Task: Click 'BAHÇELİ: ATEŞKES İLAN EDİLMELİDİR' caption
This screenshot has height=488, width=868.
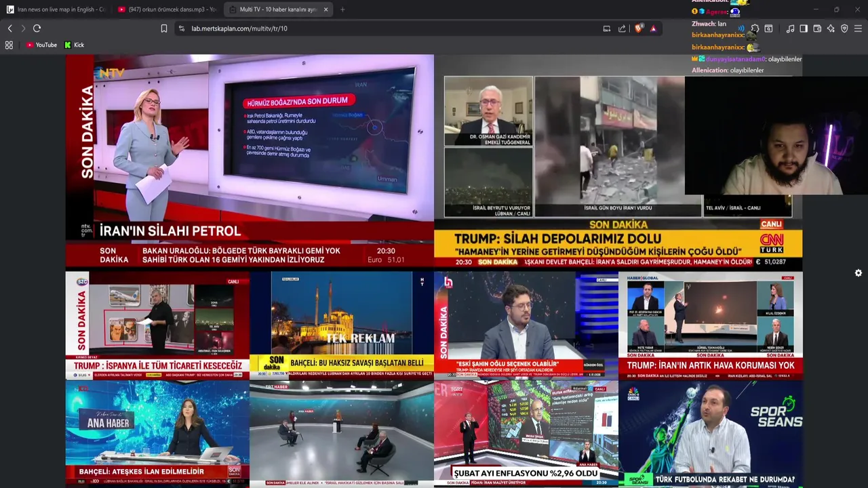Action: point(142,471)
